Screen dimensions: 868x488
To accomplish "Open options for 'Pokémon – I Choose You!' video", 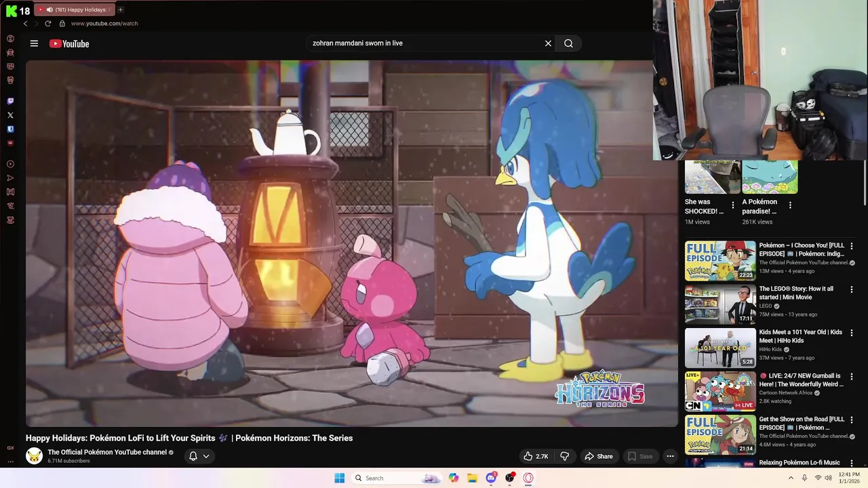I will [852, 246].
